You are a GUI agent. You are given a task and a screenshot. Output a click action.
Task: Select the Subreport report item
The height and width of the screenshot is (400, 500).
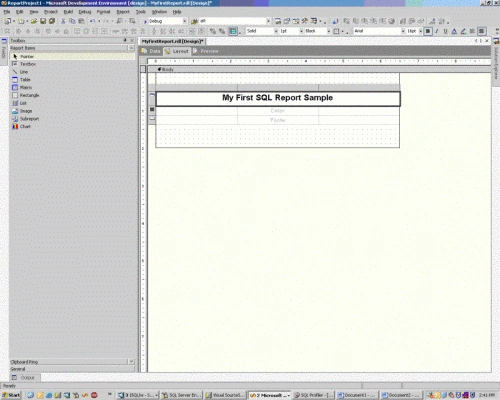(x=72, y=119)
